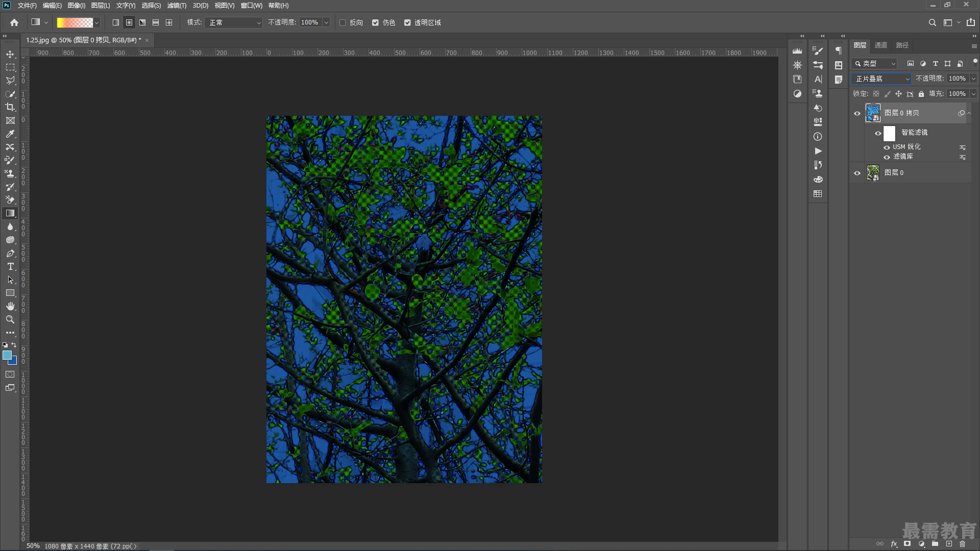980x551 pixels.
Task: Select the Zoom tool
Action: [x=10, y=319]
